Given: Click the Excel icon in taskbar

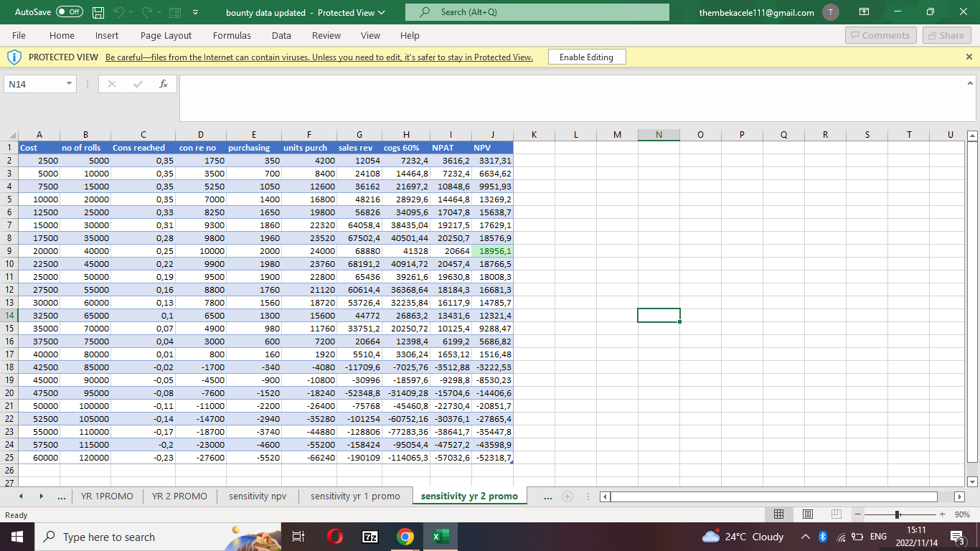Looking at the screenshot, I should point(440,537).
